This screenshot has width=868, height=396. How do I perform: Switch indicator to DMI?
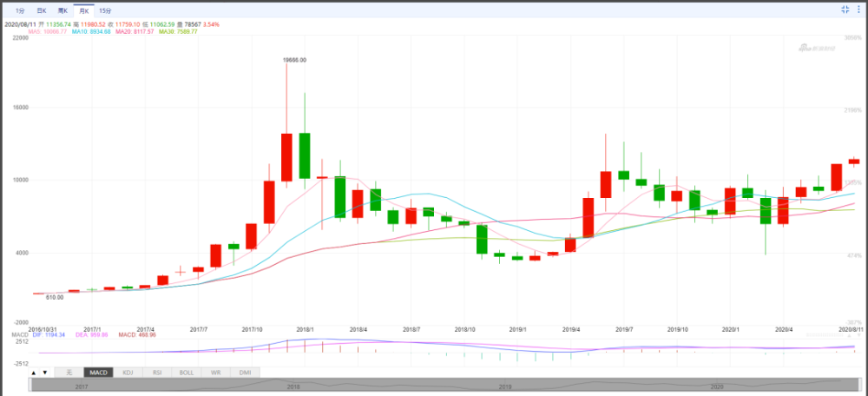tap(246, 372)
